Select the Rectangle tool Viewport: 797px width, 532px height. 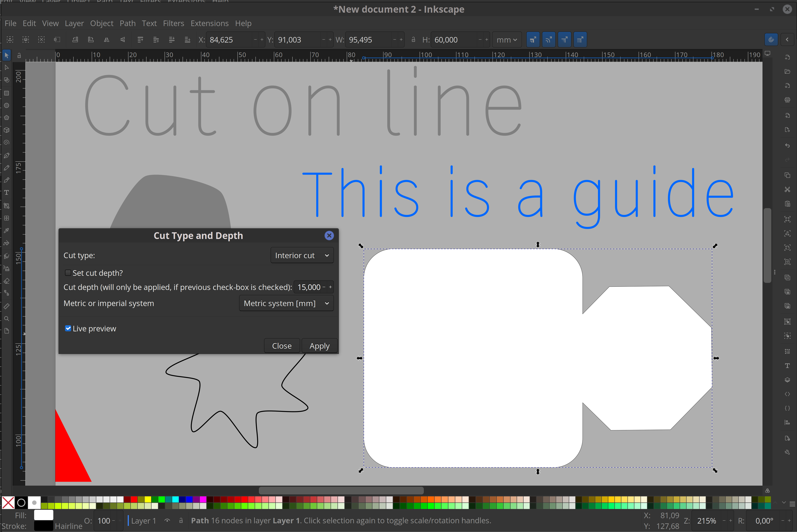coord(7,93)
